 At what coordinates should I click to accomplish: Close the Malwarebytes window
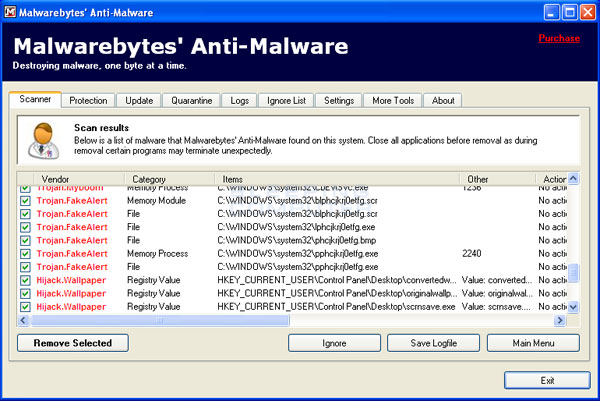coord(587,12)
